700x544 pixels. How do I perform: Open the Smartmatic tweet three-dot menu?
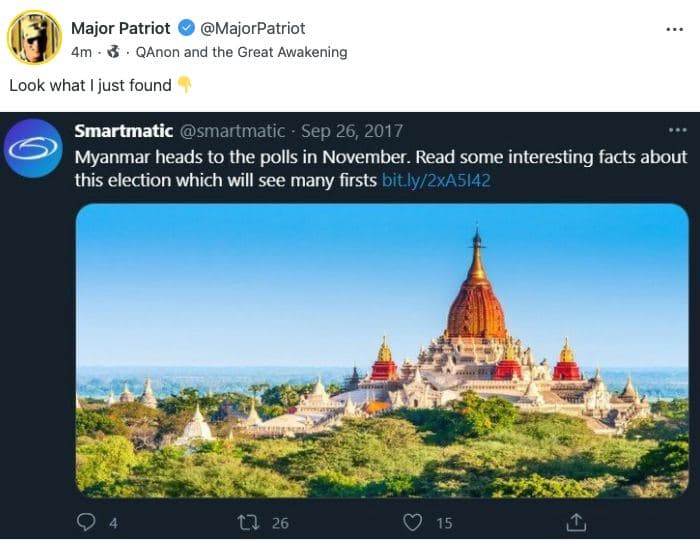click(677, 131)
